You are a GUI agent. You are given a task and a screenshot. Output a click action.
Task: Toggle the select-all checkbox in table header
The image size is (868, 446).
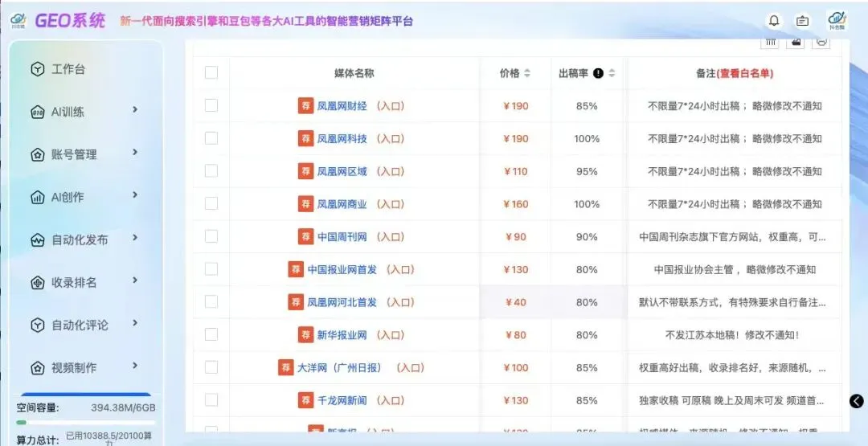click(211, 72)
